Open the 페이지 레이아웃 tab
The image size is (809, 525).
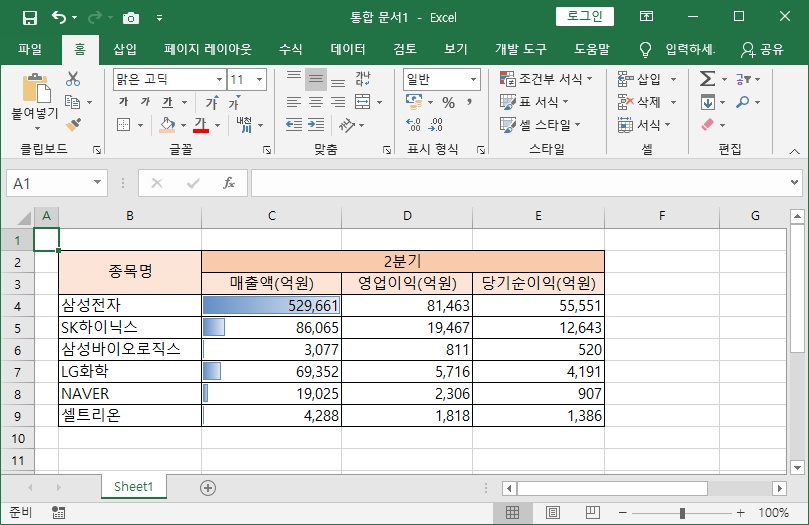(x=207, y=50)
